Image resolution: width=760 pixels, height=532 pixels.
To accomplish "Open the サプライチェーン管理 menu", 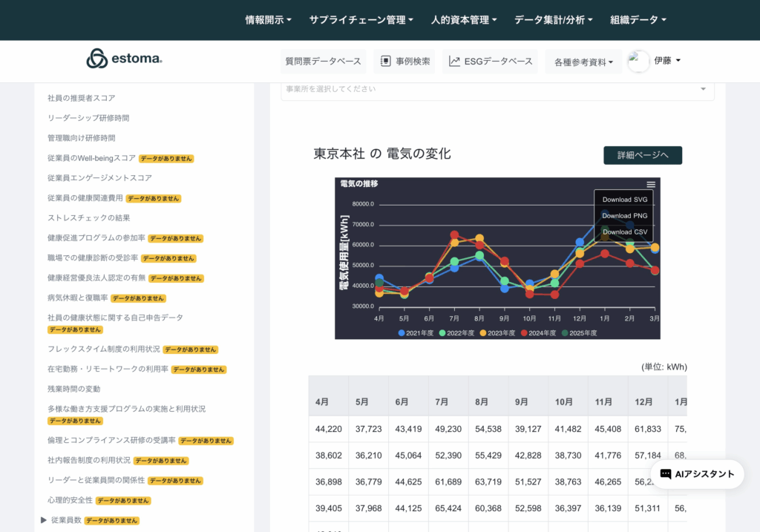I will (x=361, y=20).
